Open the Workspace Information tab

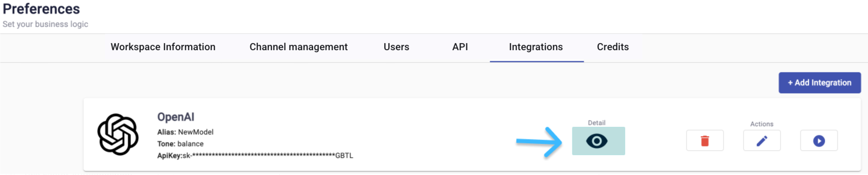pos(163,47)
